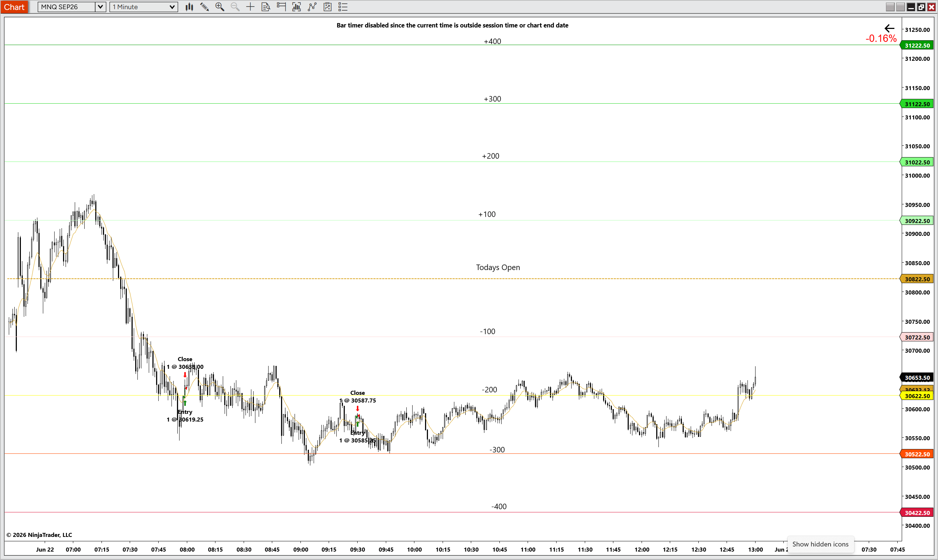Click the 30400.00 price axis label
The image size is (938, 560).
pyautogui.click(x=917, y=526)
